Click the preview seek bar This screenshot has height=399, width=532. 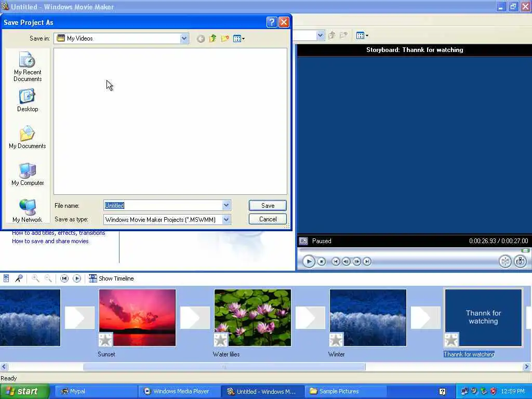pos(413,250)
